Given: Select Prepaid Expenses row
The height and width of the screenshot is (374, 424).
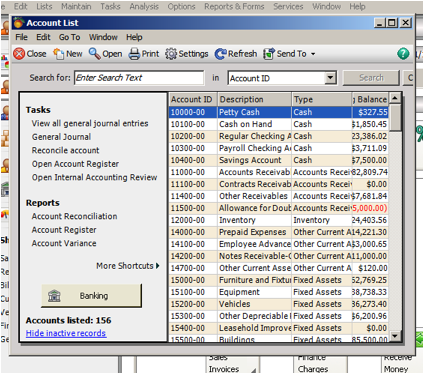Looking at the screenshot, I should coord(278,232).
